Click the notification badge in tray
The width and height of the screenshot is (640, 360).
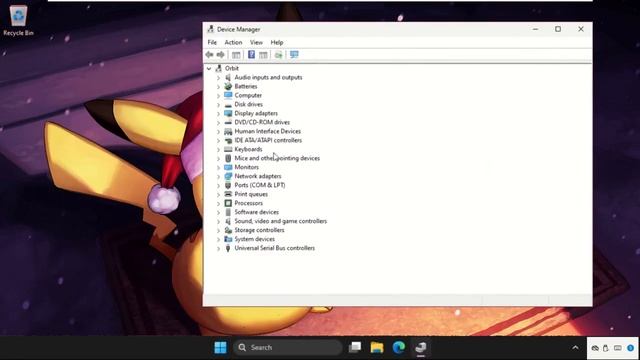point(631,348)
